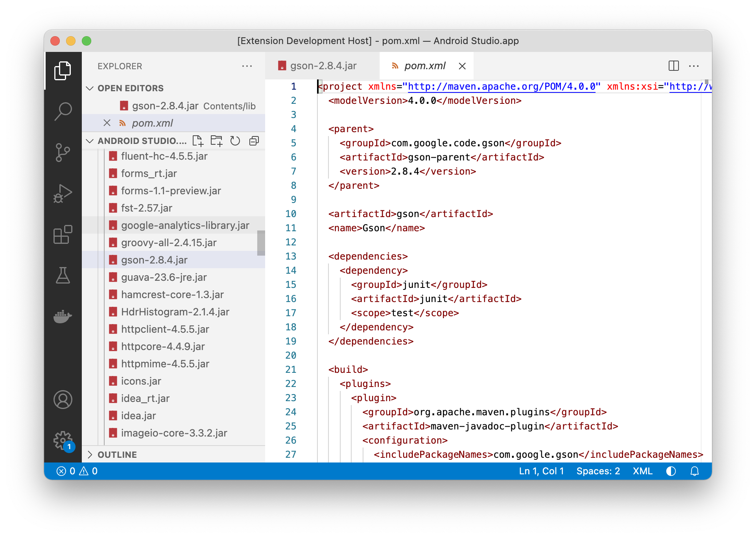This screenshot has width=756, height=538.
Task: Collapse all folders in the explorer
Action: (254, 141)
